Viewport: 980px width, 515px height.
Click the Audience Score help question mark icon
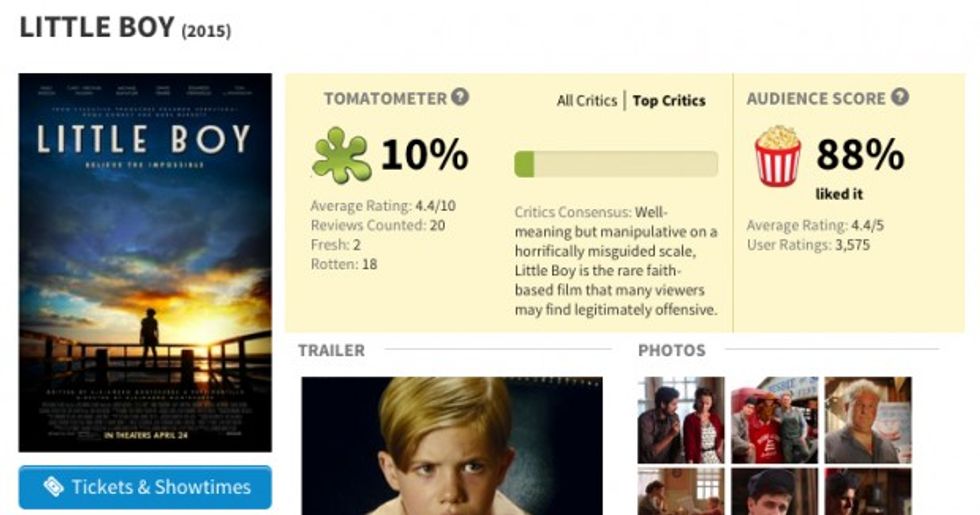[x=900, y=97]
